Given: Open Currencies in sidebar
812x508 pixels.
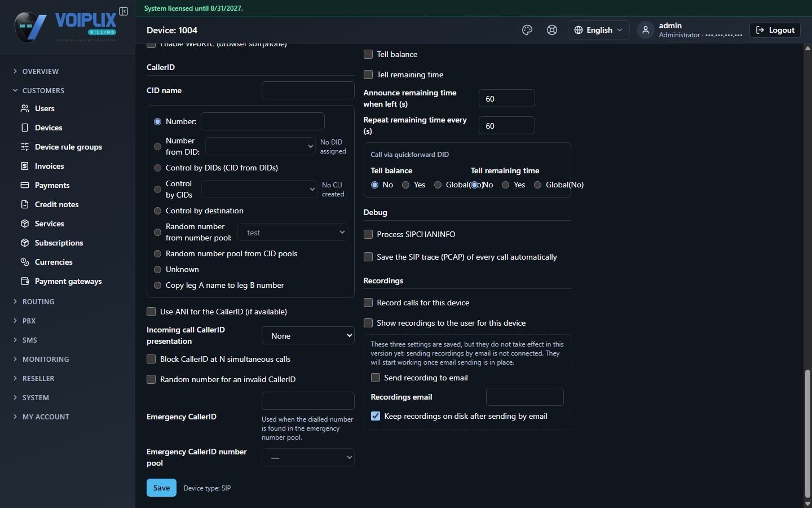Looking at the screenshot, I should [x=54, y=262].
